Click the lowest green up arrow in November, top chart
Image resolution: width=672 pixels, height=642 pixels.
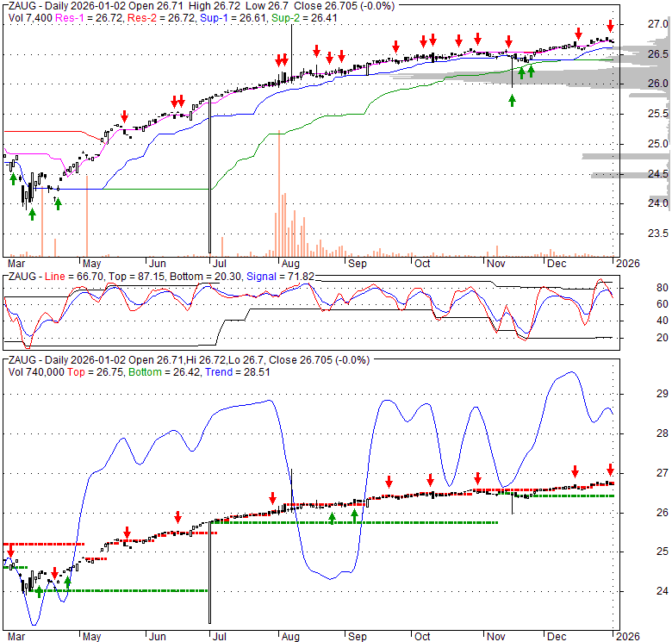pos(512,101)
